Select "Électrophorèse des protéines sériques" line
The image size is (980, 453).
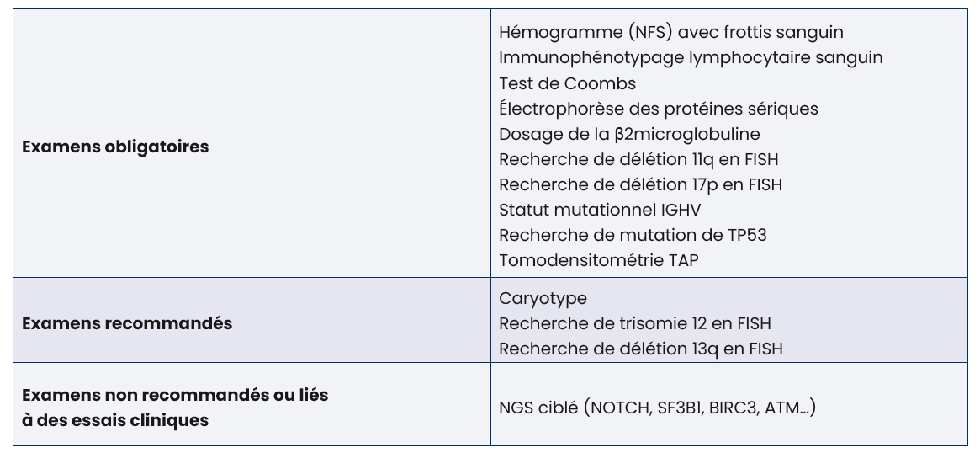[658, 109]
